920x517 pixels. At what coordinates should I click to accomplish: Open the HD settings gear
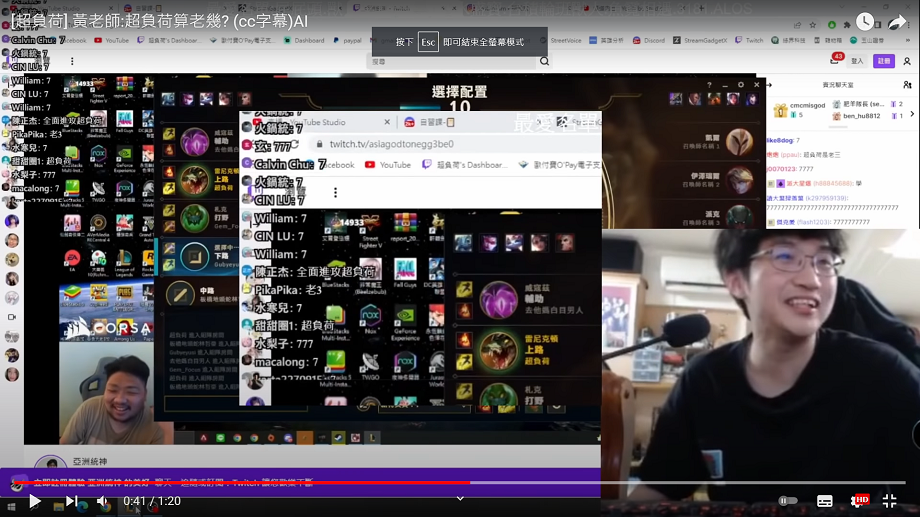click(860, 501)
